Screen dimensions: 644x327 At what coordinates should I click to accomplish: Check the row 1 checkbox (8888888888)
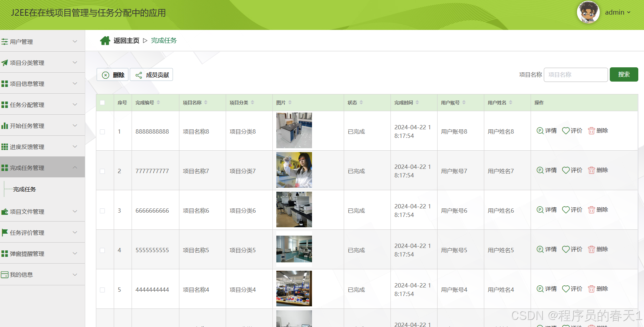[x=102, y=132]
